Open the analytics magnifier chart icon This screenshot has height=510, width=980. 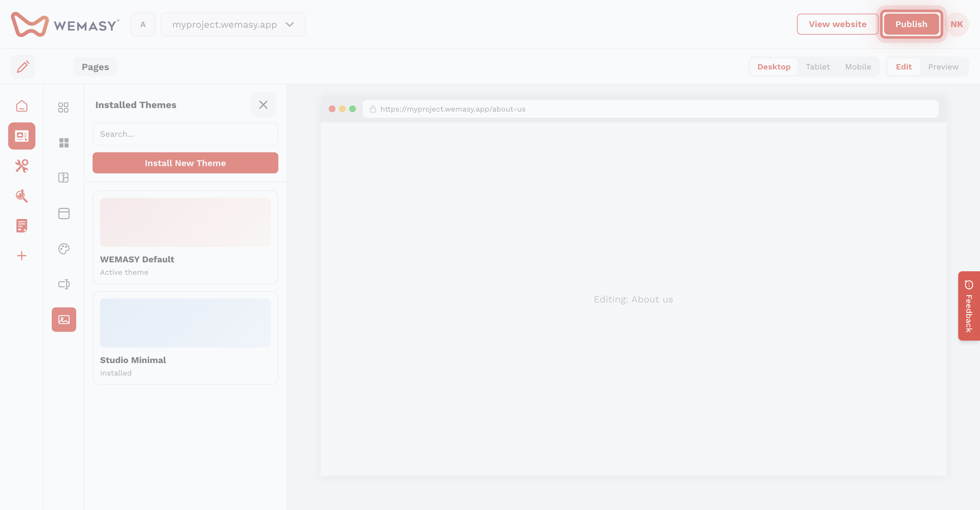[x=22, y=196]
